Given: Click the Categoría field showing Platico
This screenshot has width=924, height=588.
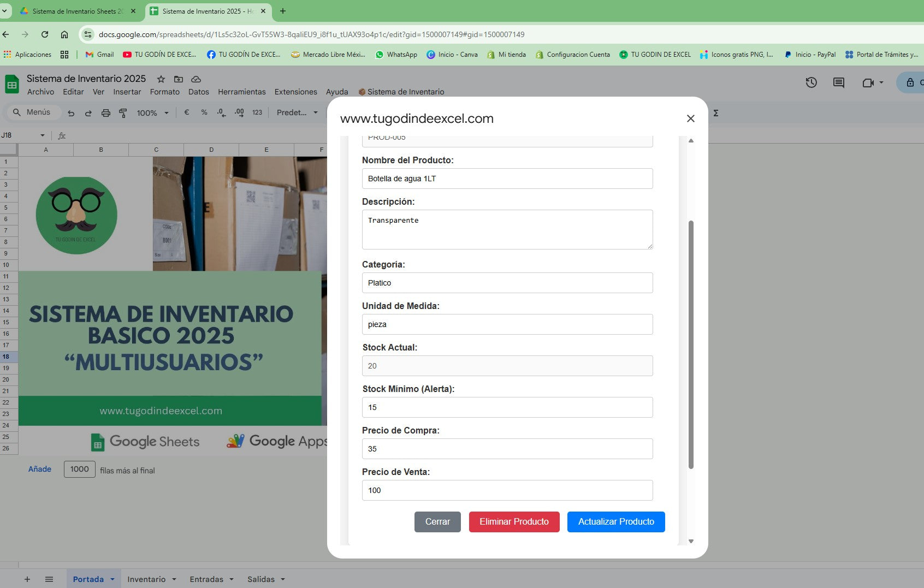Looking at the screenshot, I should pos(507,283).
